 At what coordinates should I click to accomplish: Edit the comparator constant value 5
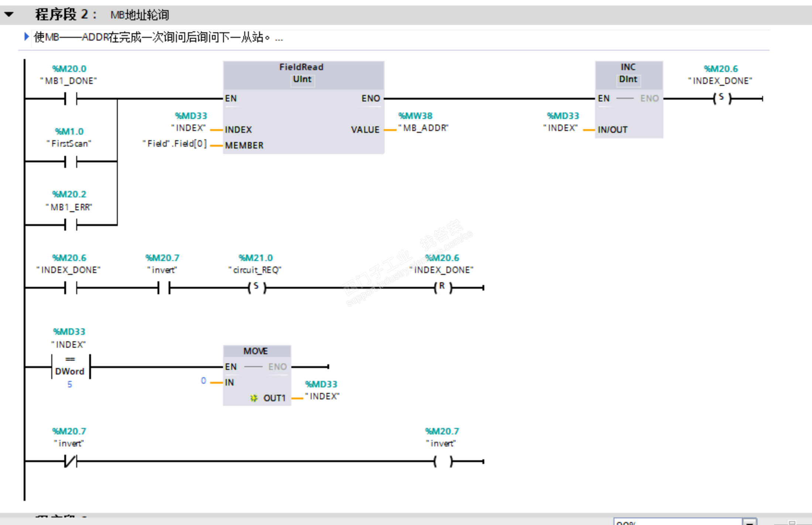tap(70, 384)
